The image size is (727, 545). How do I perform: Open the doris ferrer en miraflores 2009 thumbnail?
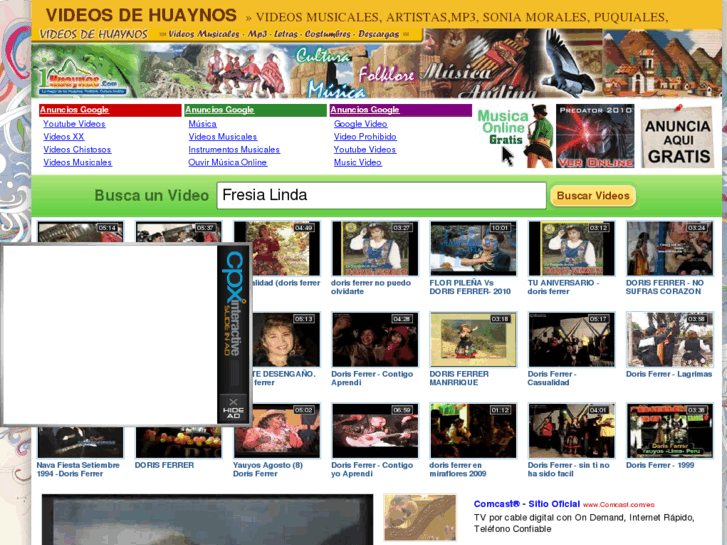pyautogui.click(x=473, y=431)
